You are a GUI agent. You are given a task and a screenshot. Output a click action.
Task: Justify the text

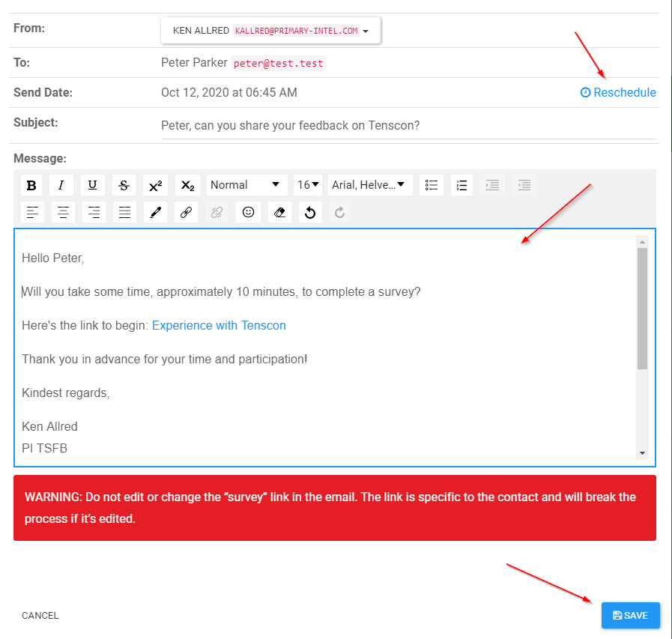124,212
